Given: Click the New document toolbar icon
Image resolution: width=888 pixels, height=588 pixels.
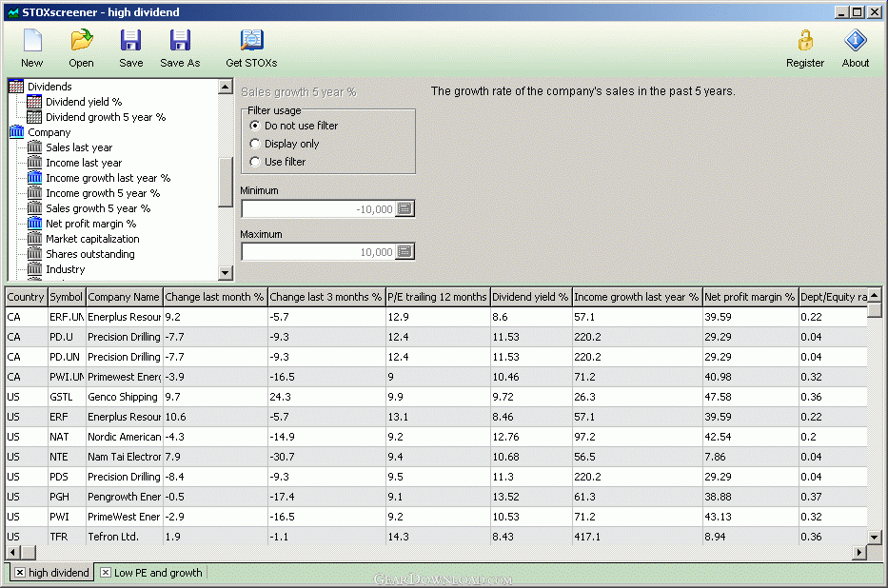Looking at the screenshot, I should pos(32,40).
